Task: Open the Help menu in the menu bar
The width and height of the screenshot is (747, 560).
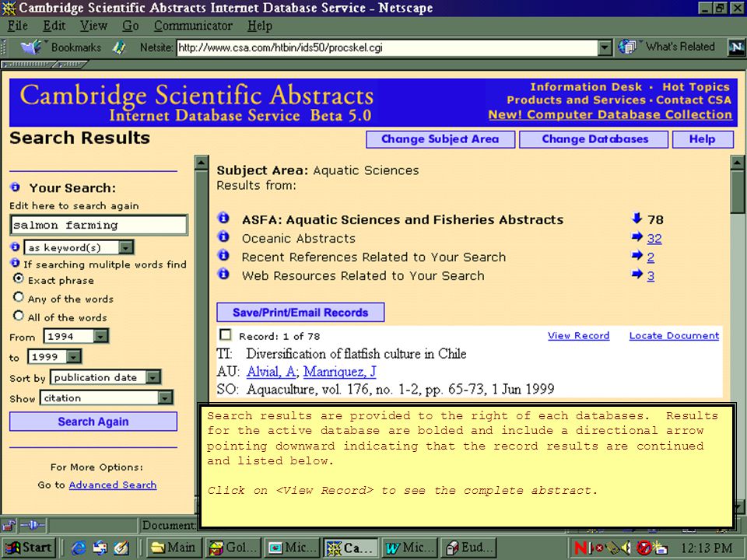Action: (260, 26)
